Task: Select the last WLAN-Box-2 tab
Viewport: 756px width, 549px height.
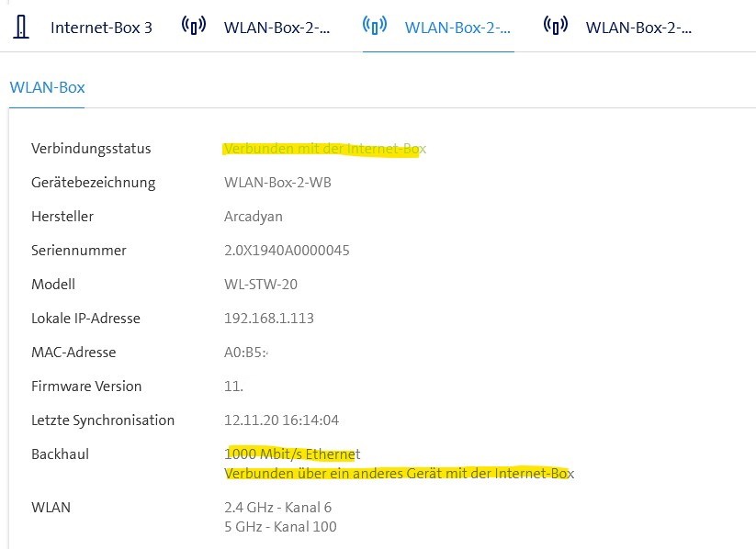Action: click(x=640, y=28)
